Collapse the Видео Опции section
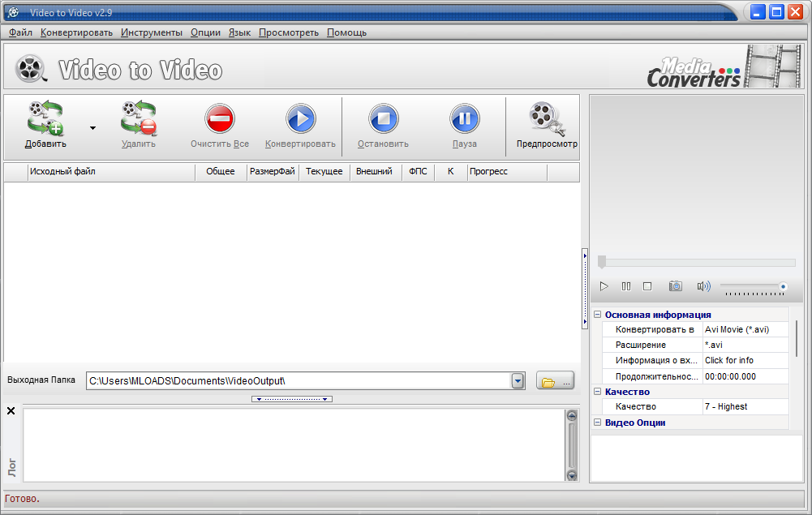Viewport: 812px width, 515px height. (597, 423)
